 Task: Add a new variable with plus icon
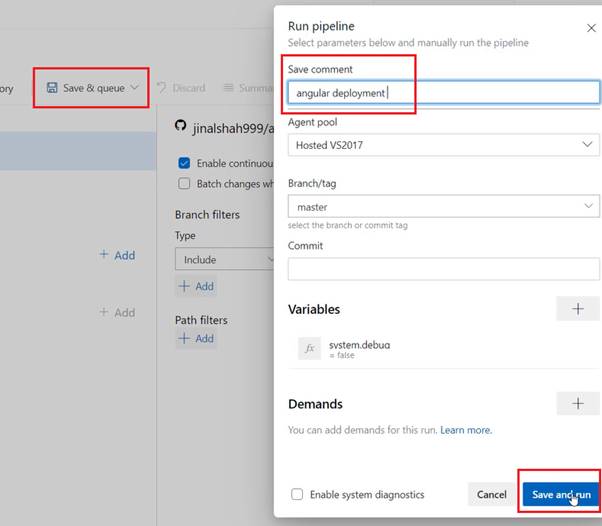(577, 309)
